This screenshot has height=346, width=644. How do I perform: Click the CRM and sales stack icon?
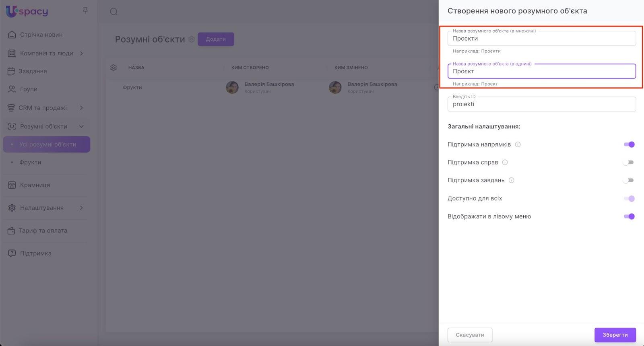pyautogui.click(x=11, y=108)
